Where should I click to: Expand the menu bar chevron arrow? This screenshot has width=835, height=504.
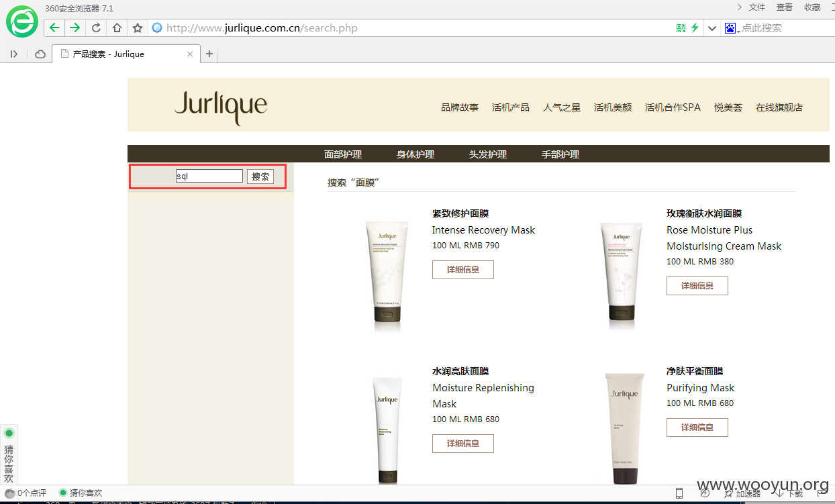coord(739,7)
